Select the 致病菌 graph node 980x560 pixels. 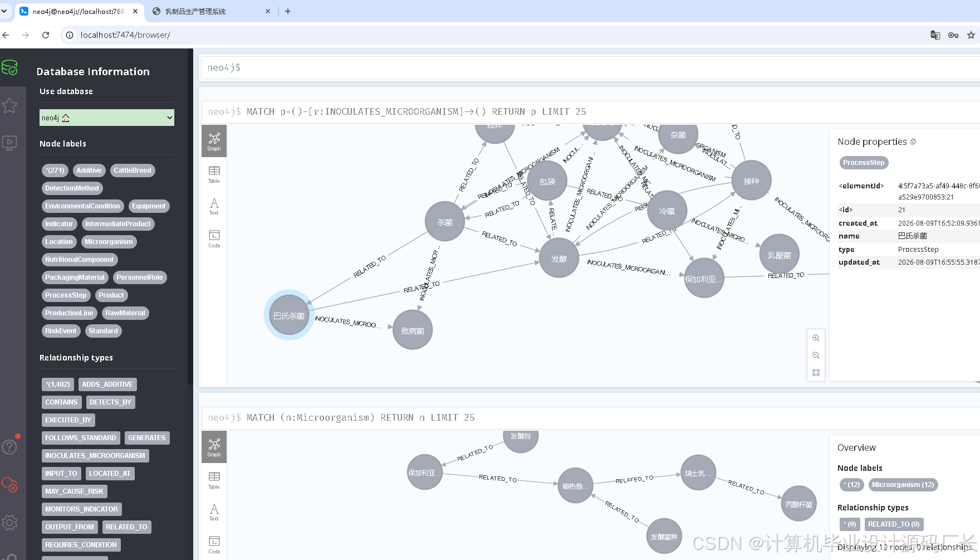pos(413,330)
